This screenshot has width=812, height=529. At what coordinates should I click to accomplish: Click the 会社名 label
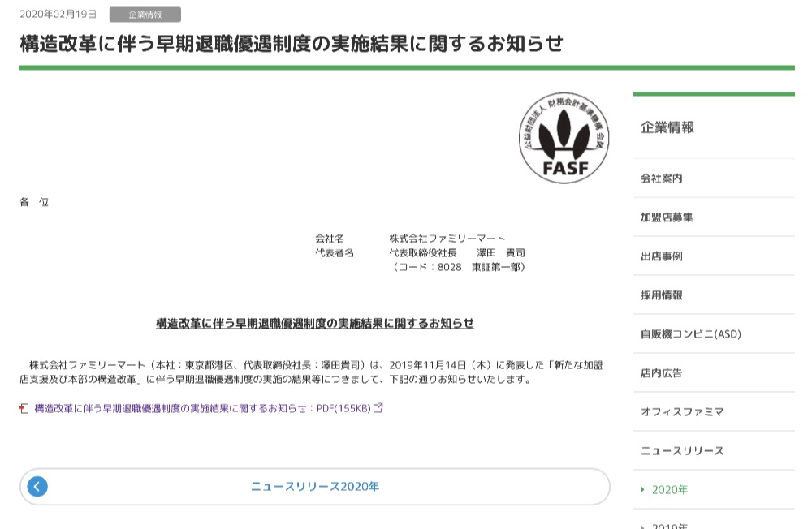point(330,239)
